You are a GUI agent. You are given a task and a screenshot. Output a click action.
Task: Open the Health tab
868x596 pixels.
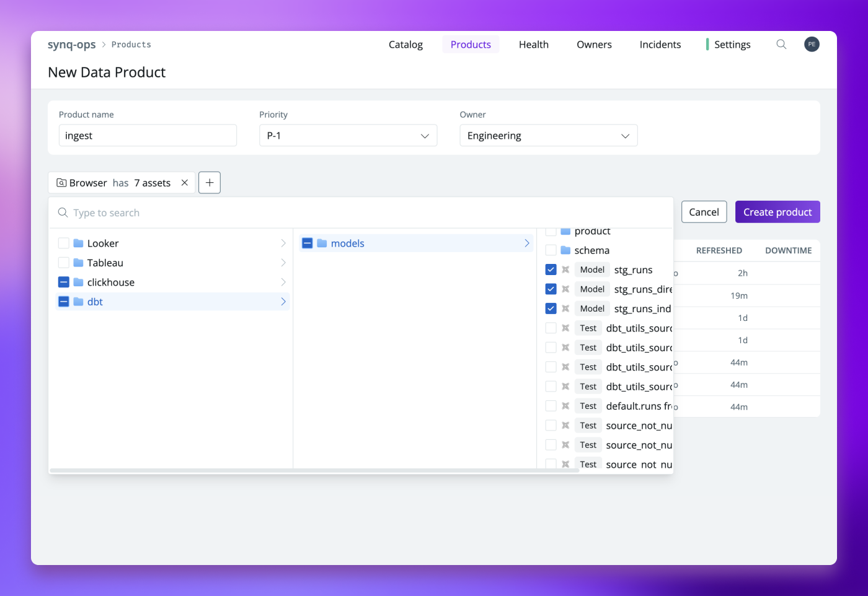coord(534,45)
